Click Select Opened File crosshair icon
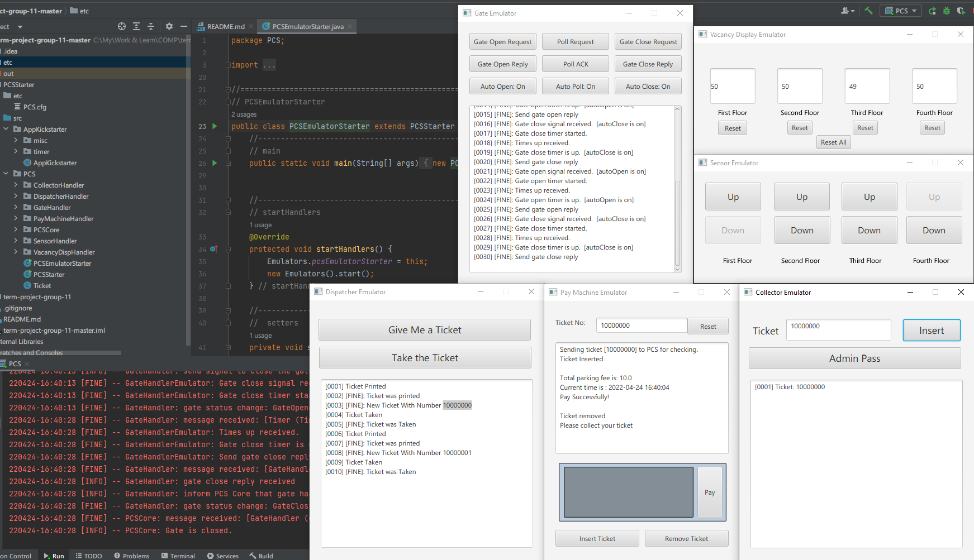Viewport: 974px width, 560px height. (x=122, y=26)
